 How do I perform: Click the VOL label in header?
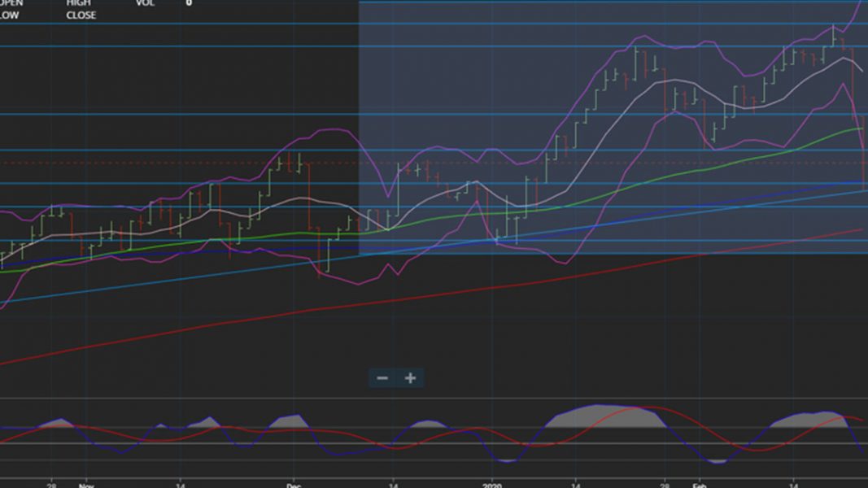click(144, 3)
